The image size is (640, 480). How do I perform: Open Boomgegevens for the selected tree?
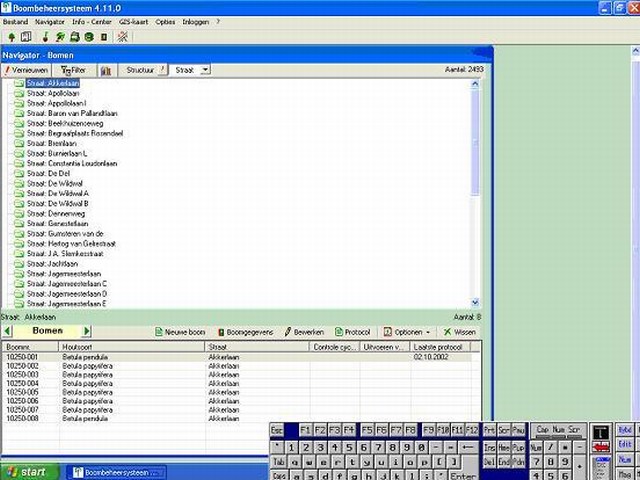[245, 332]
